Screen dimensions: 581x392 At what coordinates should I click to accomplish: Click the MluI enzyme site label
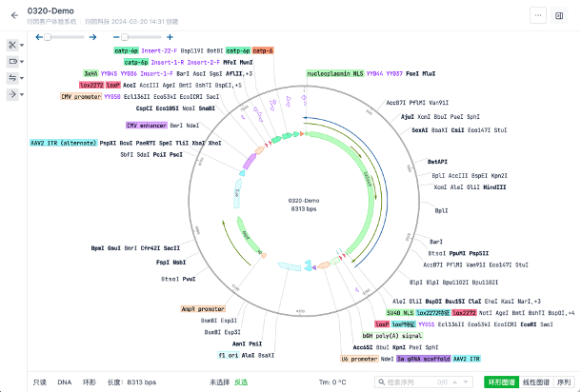[429, 73]
